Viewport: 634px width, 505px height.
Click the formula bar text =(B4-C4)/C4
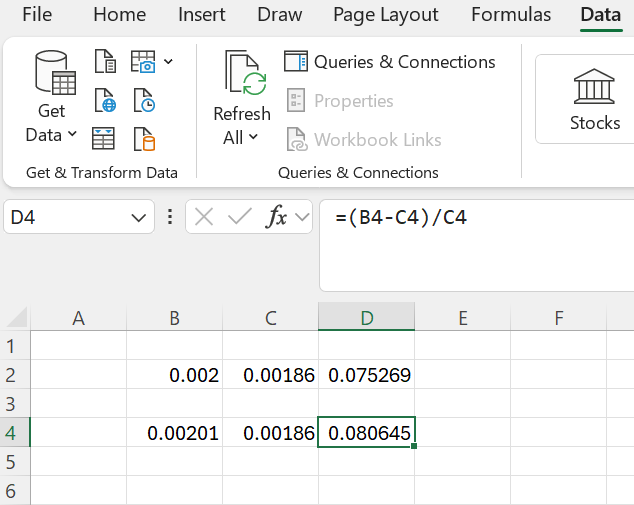(401, 218)
